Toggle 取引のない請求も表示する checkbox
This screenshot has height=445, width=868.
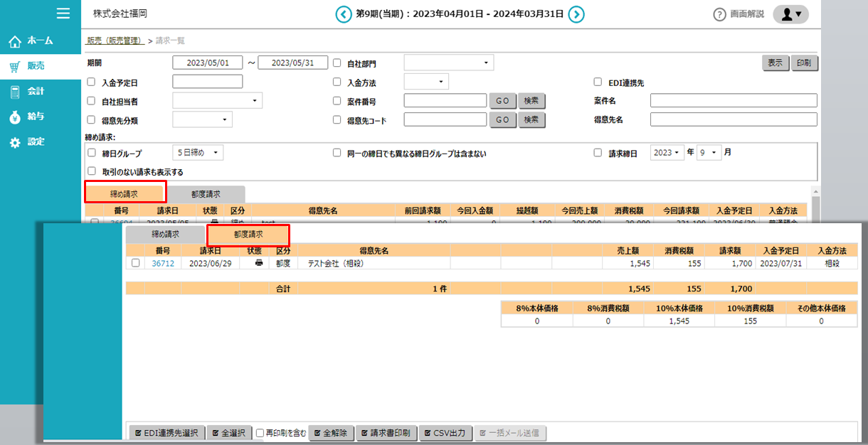(x=91, y=171)
